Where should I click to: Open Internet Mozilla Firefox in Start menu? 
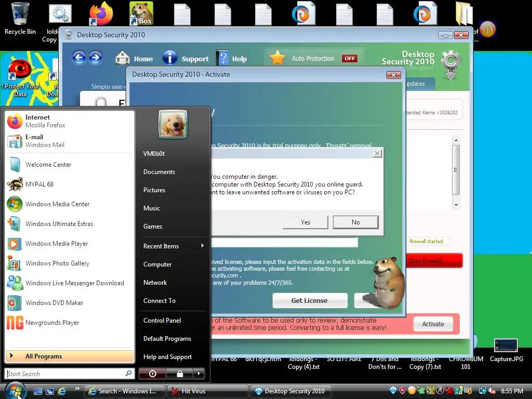[69, 121]
